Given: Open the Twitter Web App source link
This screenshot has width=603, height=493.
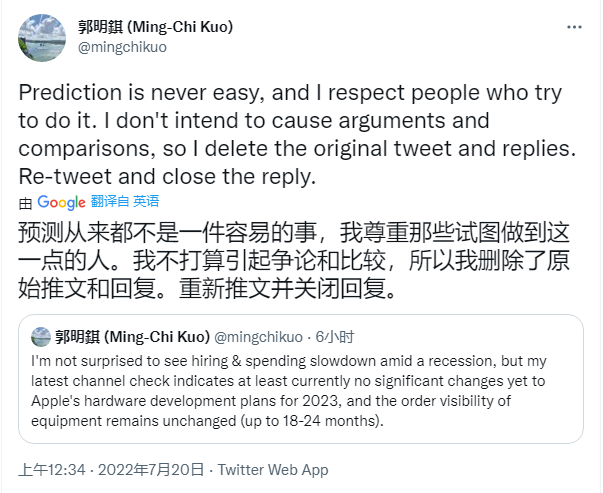Looking at the screenshot, I should coord(272,470).
